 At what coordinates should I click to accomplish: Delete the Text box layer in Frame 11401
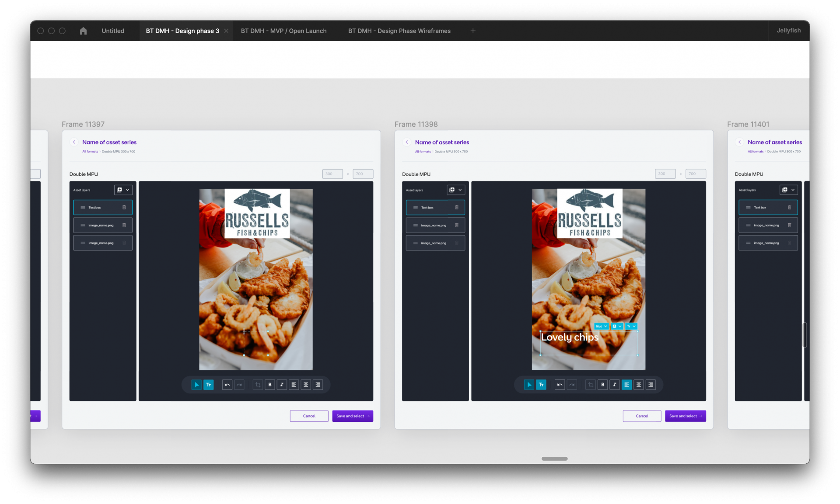tap(790, 208)
